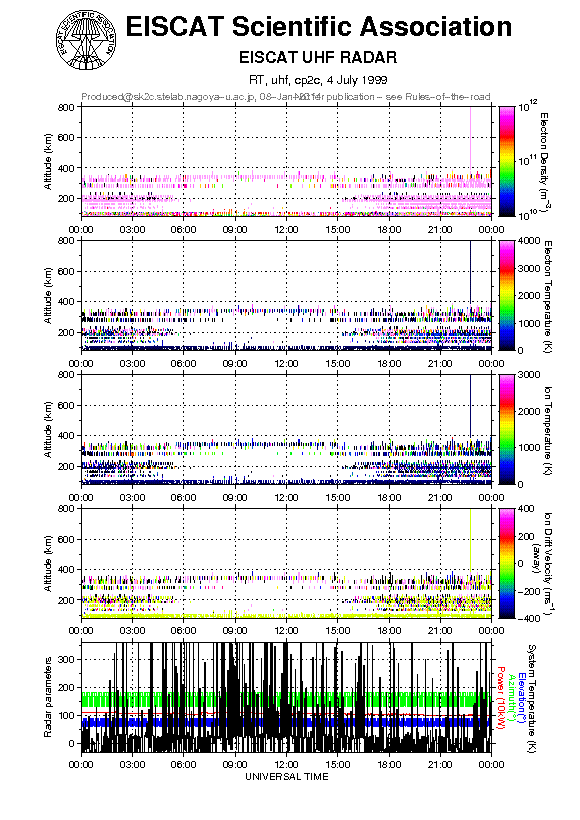Image resolution: width=580 pixels, height=820 pixels.
Task: Click the EISCAT UHF RADAR heading
Action: (318, 57)
